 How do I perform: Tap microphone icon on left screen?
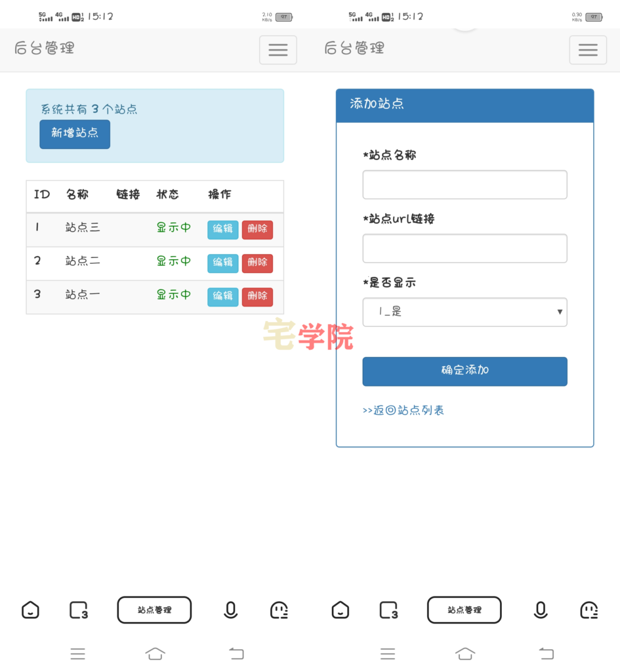[x=230, y=610]
